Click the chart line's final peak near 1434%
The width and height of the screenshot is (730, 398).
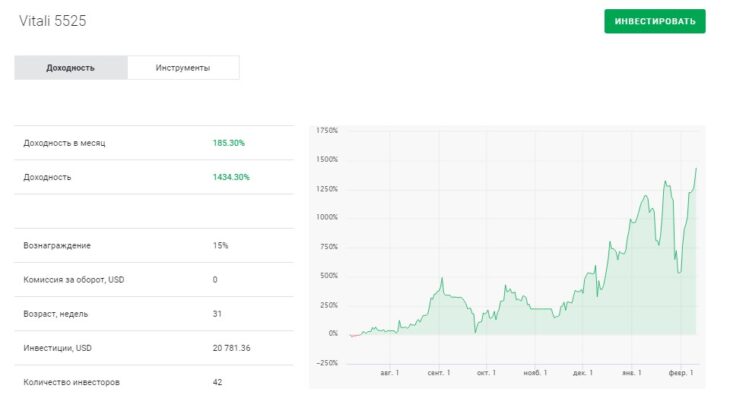pyautogui.click(x=696, y=169)
